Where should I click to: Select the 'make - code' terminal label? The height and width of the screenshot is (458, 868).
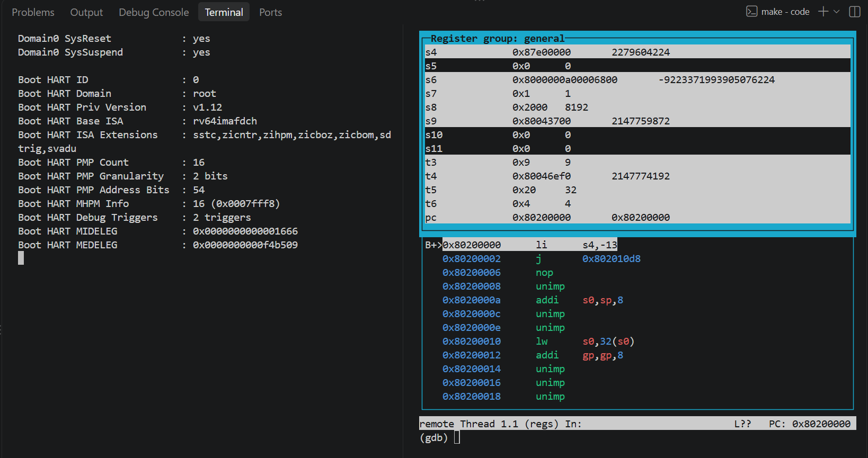(x=785, y=12)
